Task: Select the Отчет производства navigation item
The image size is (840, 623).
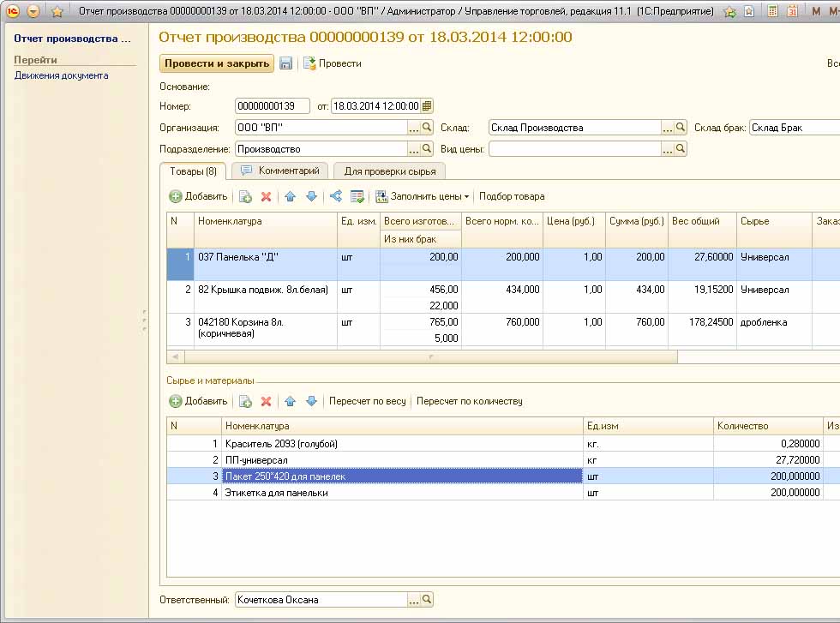Action: (x=72, y=39)
